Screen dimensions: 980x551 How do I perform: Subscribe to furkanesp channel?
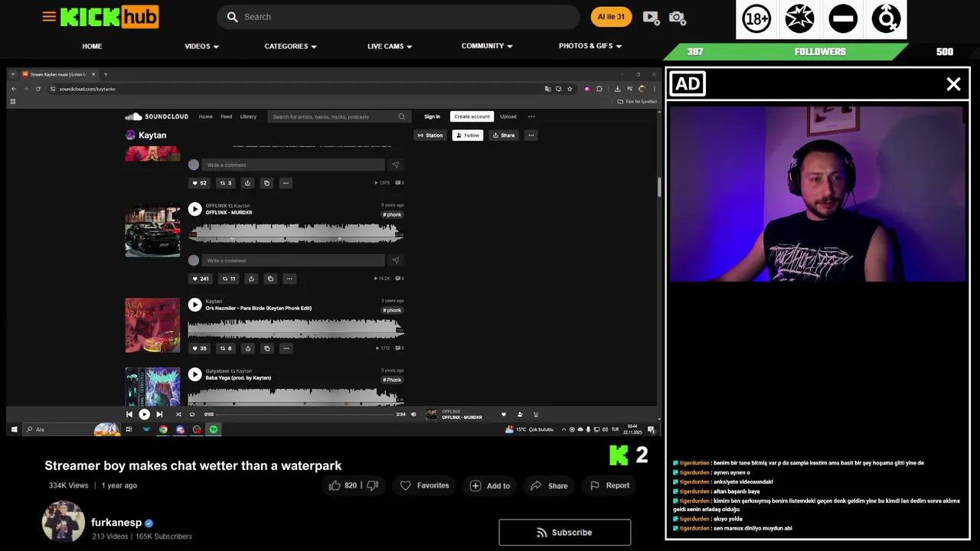pyautogui.click(x=565, y=533)
